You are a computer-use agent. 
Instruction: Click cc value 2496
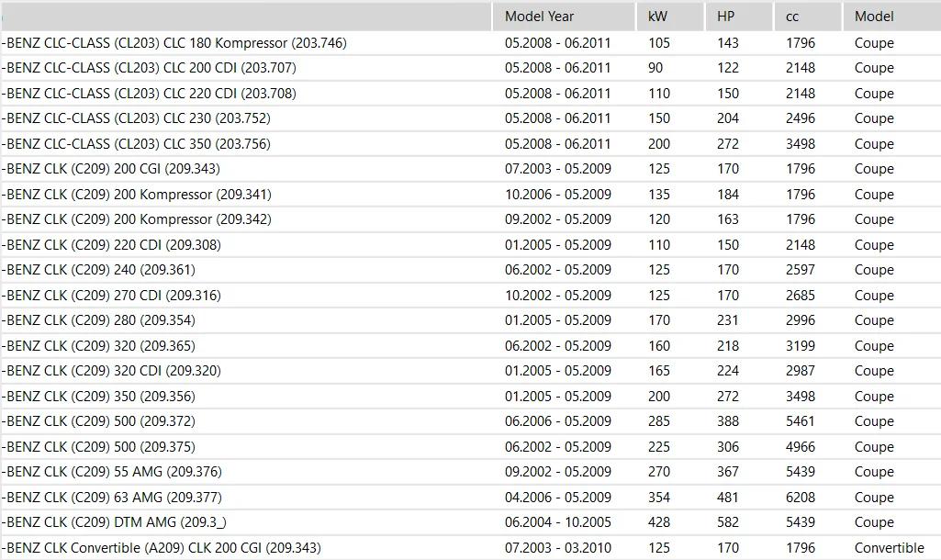pos(801,118)
